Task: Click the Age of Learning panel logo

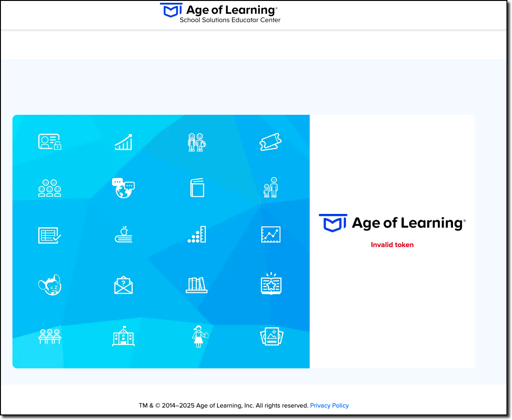Action: [x=392, y=223]
